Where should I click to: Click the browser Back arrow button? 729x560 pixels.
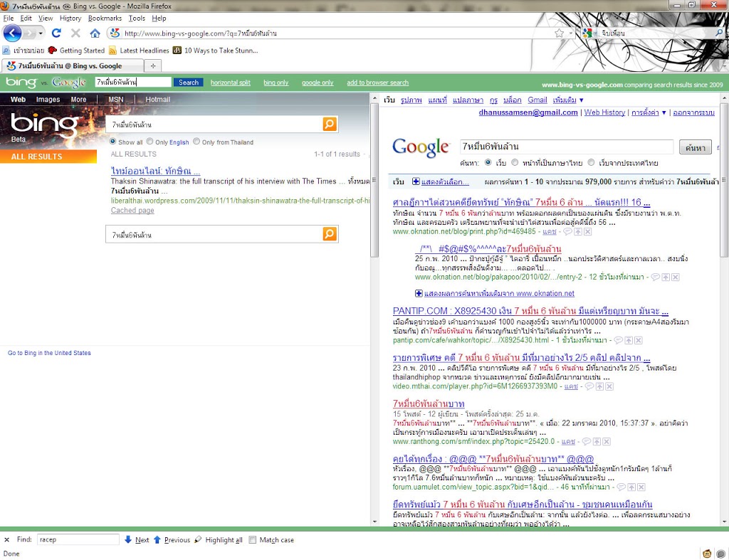tap(12, 33)
